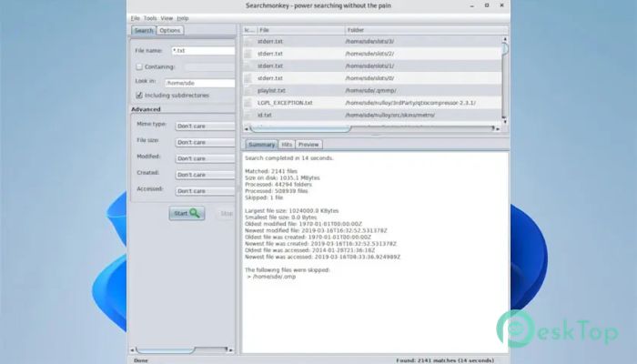Open the Accessed dropdown
The width and height of the screenshot is (637, 364).
pos(205,191)
